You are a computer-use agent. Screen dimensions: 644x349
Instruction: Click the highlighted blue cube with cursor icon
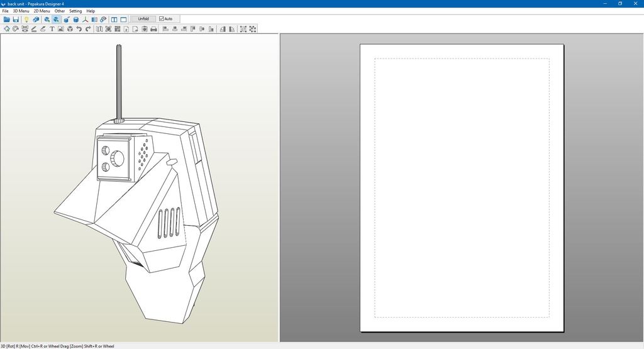56,19
